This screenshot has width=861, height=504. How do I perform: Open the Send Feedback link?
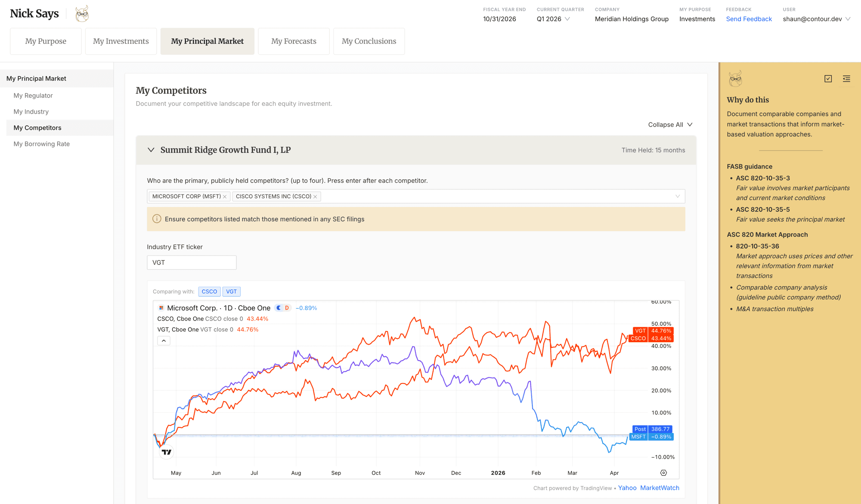(x=749, y=19)
